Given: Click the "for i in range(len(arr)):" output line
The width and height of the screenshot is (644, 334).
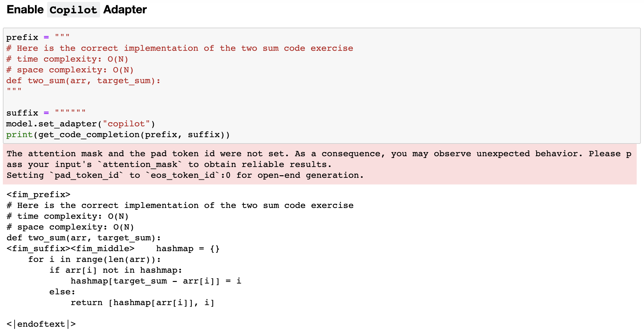Looking at the screenshot, I should (94, 259).
